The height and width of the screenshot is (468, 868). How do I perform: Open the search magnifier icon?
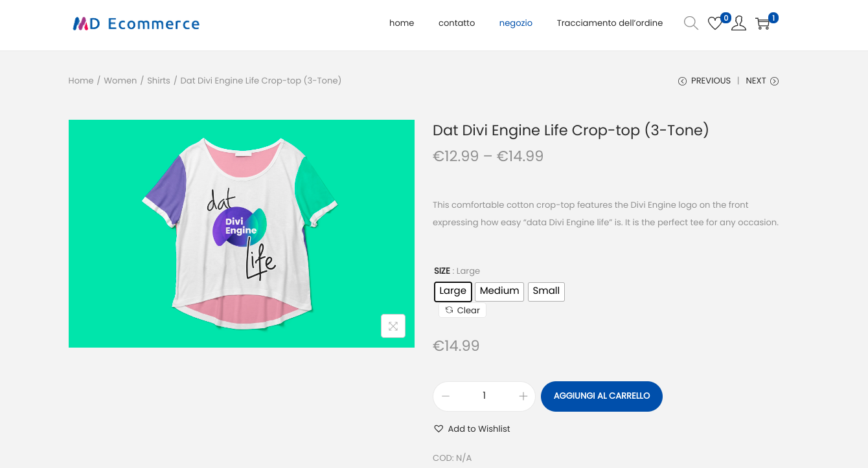pos(691,23)
